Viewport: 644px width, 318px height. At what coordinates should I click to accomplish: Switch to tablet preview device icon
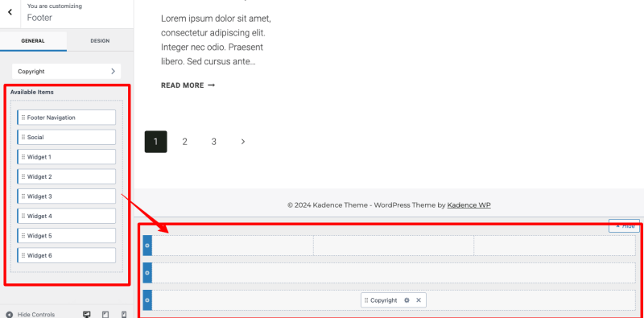pyautogui.click(x=105, y=314)
